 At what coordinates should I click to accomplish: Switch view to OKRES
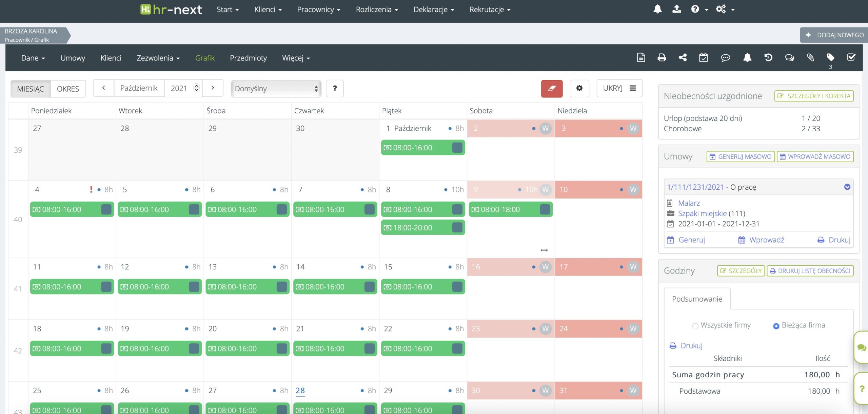pos(68,89)
